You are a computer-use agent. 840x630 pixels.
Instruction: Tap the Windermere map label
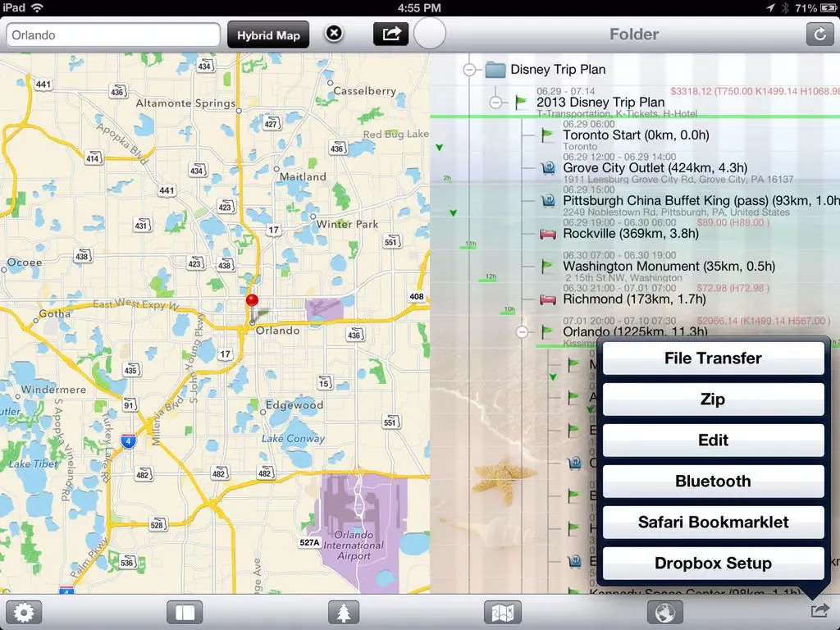pyautogui.click(x=53, y=390)
